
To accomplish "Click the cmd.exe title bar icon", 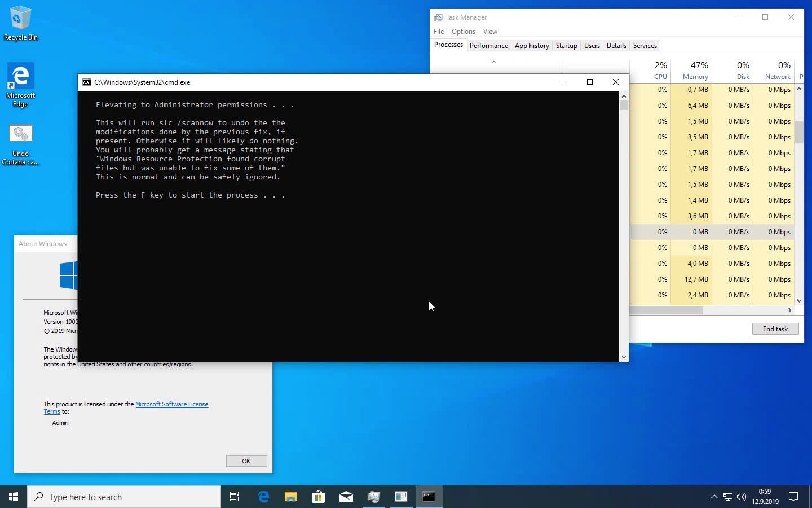I will pyautogui.click(x=86, y=82).
